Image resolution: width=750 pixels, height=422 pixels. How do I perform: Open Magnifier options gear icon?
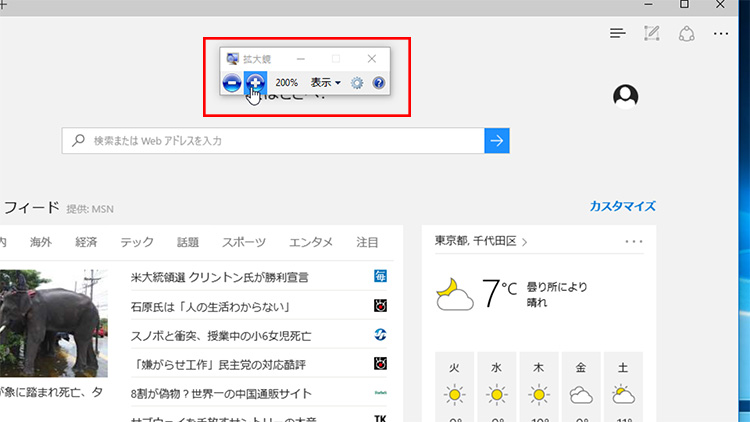(357, 82)
